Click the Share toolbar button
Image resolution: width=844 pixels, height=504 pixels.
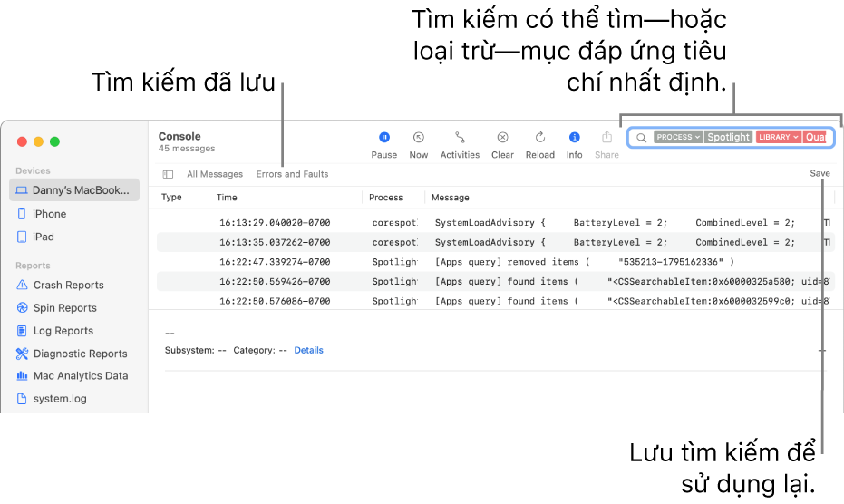606,145
